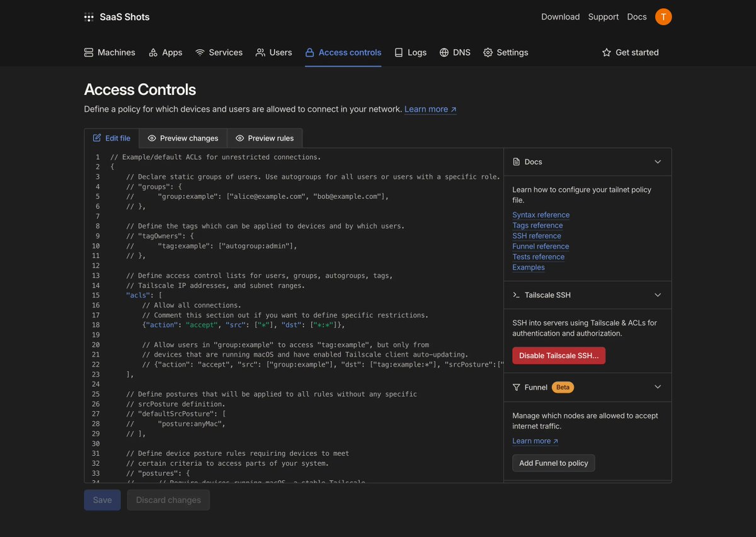Click the Funnel filter icon

tap(517, 387)
